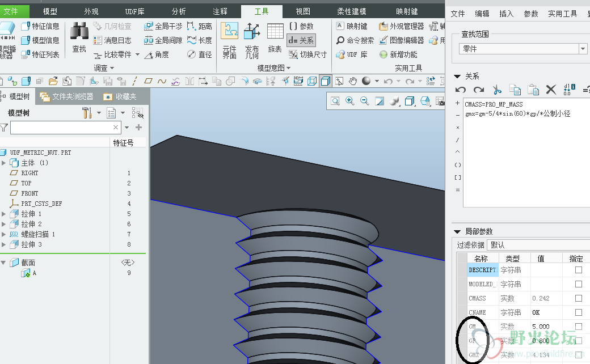Run 全局间隙 global clearance
Screen dimensions: 590x364
163,40
